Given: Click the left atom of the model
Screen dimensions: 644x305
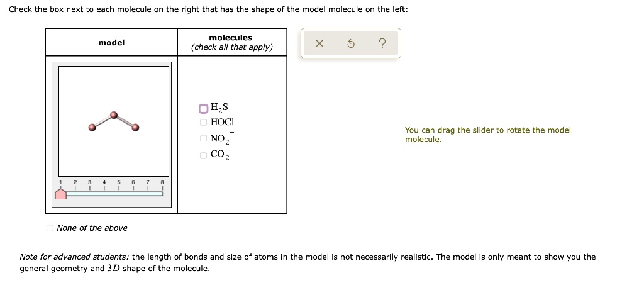Looking at the screenshot, I should pos(92,127).
